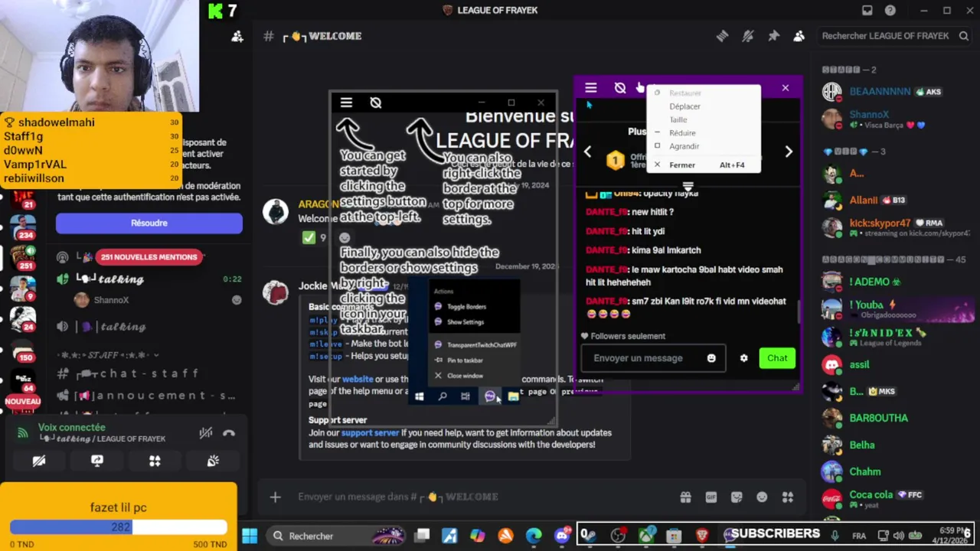
Task: Select Taille in the window context menu
Action: (x=678, y=119)
